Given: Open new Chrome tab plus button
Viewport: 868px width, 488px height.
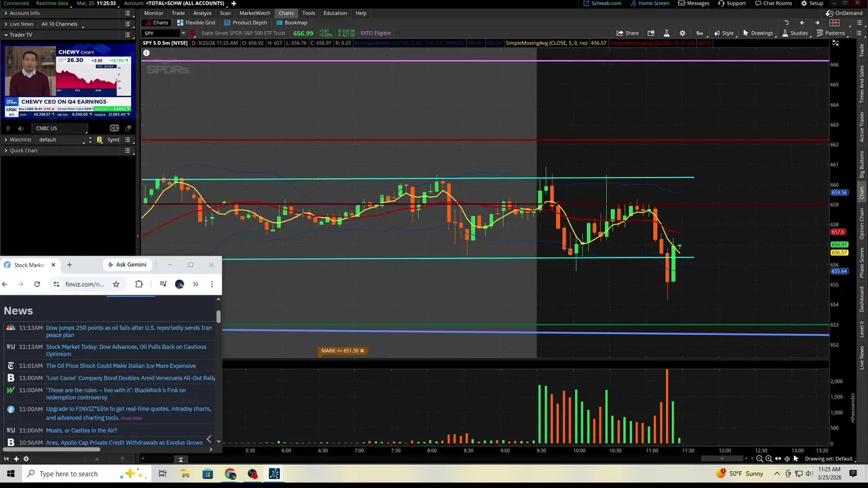Looking at the screenshot, I should [x=69, y=264].
